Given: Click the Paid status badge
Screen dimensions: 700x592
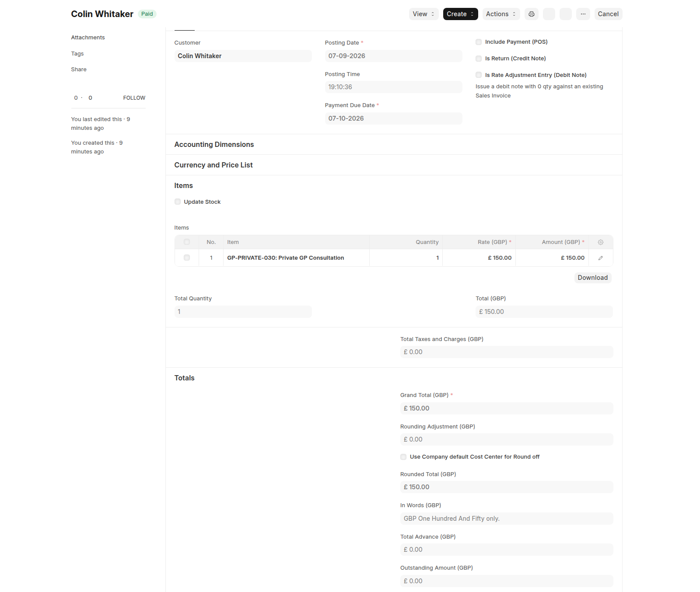Looking at the screenshot, I should tap(147, 14).
